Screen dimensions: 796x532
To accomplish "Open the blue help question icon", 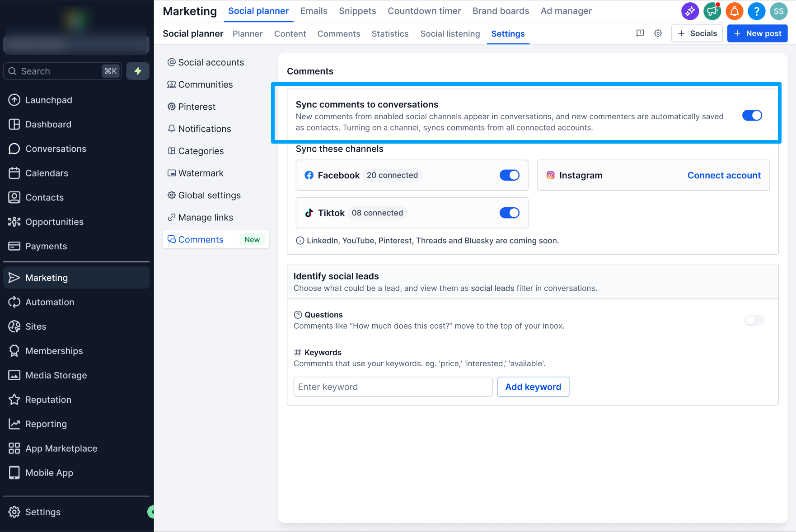I will [756, 11].
